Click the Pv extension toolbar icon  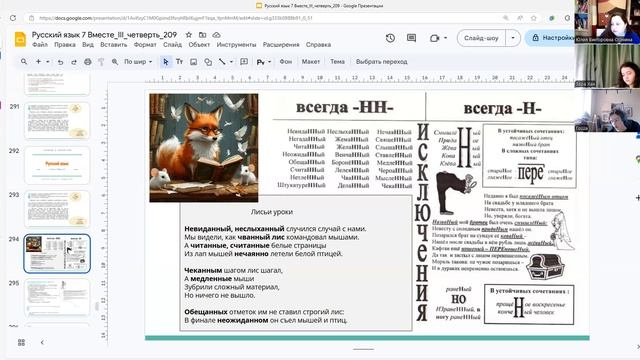click(x=260, y=62)
